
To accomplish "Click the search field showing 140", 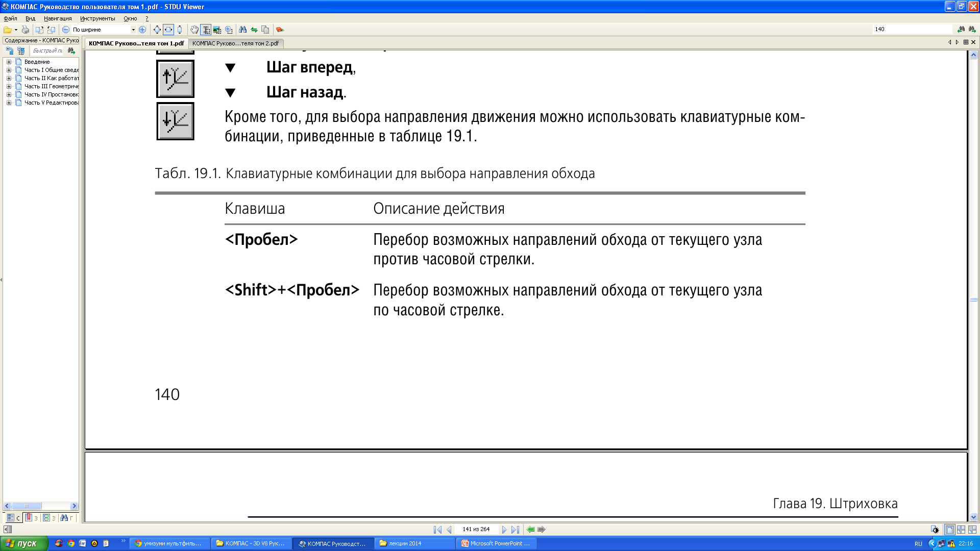I will tap(912, 29).
